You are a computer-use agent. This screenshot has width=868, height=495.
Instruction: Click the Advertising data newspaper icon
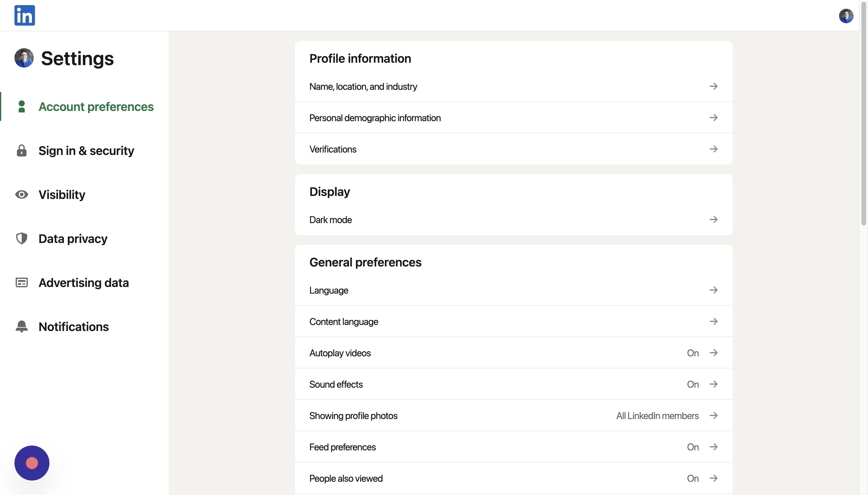pos(21,282)
